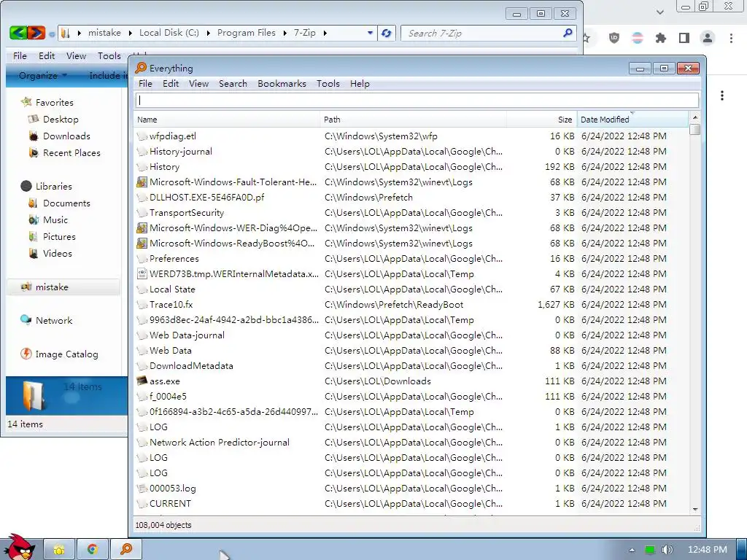Open Chrome from the taskbar
Image resolution: width=747 pixels, height=560 pixels.
[93, 550]
